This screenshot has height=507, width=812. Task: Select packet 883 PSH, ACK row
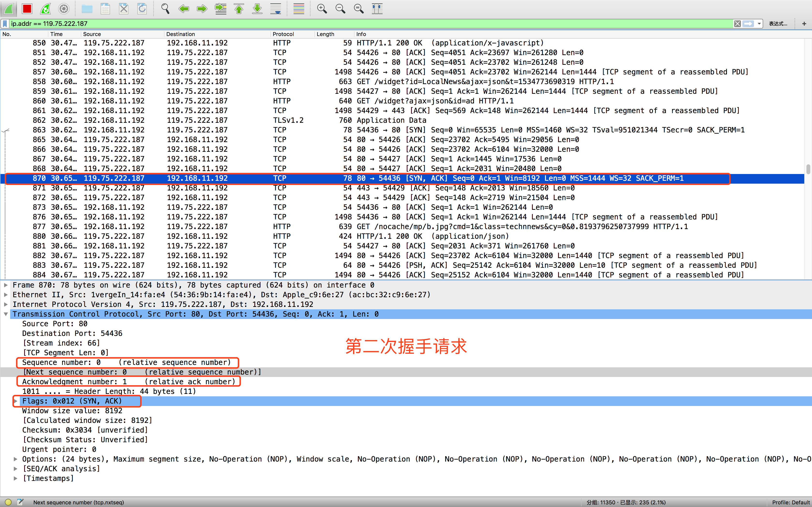[402, 265]
